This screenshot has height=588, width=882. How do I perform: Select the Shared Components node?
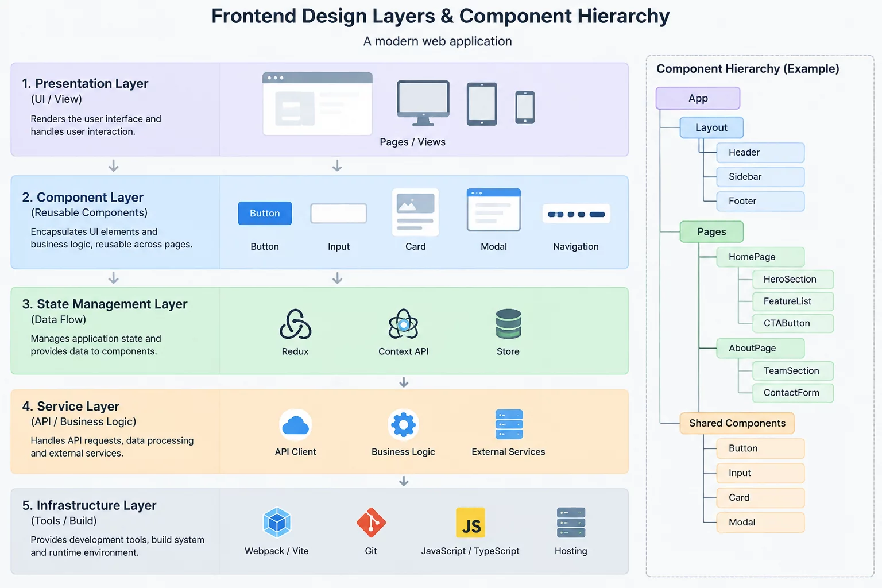coord(737,423)
